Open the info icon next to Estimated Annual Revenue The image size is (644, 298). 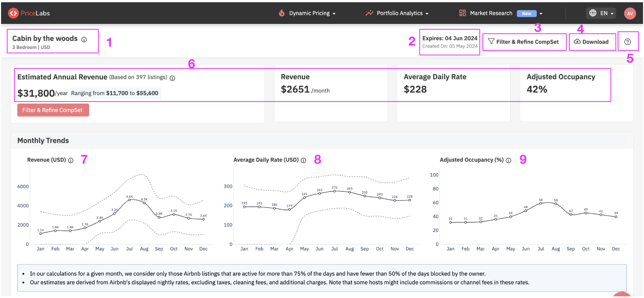[172, 78]
